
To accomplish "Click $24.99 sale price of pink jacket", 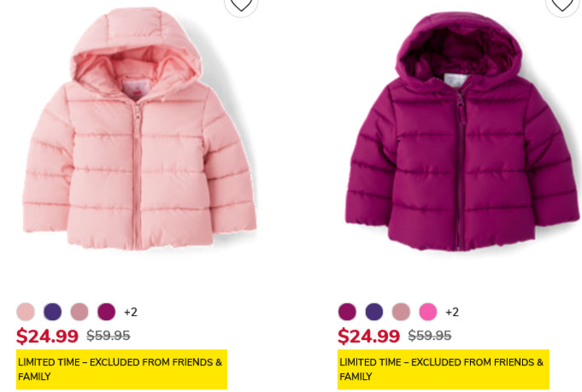I will [47, 336].
